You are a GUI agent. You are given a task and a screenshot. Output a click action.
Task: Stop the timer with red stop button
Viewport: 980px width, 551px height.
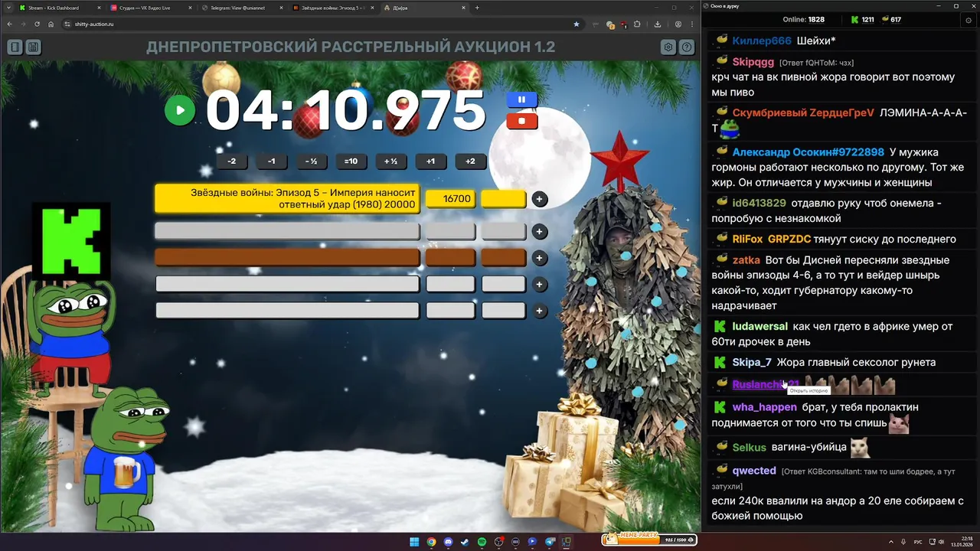click(x=521, y=121)
